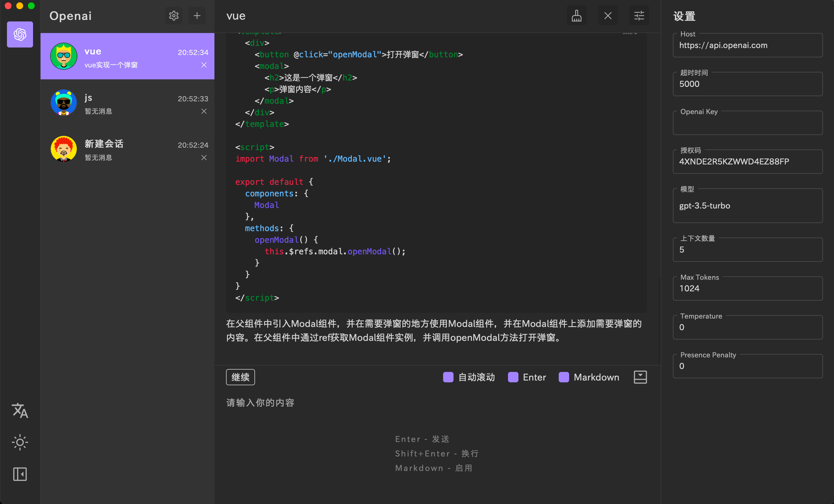This screenshot has width=834, height=504.
Task: Open the gear settings next to Openai
Action: (x=174, y=16)
